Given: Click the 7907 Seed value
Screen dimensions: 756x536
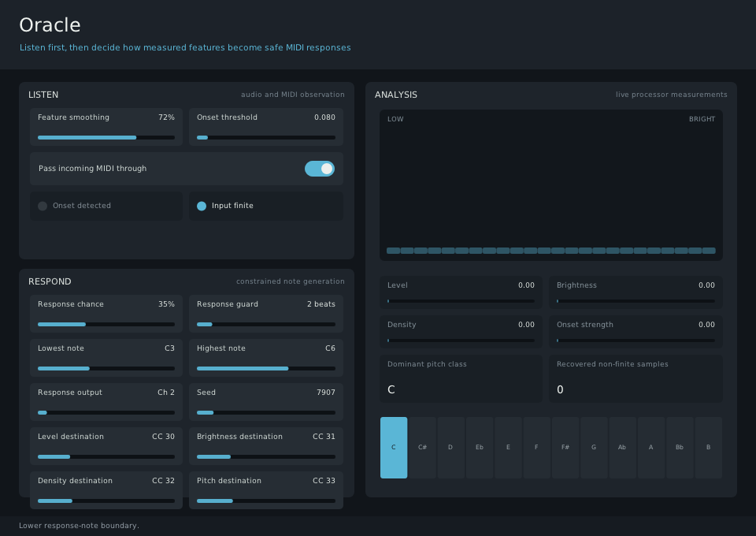Looking at the screenshot, I should [x=326, y=393].
